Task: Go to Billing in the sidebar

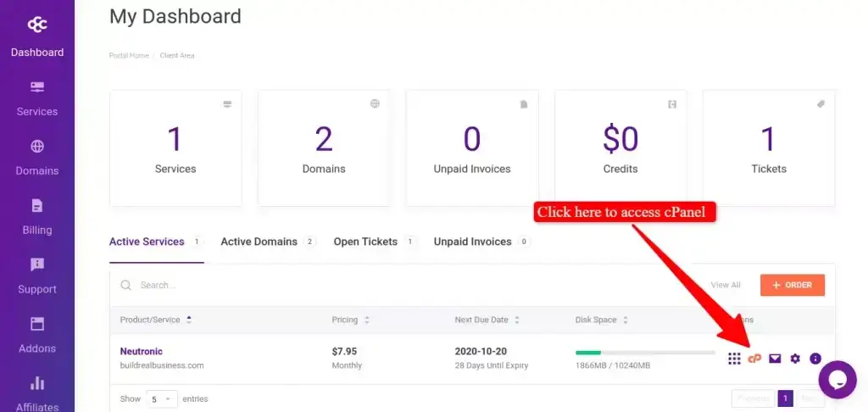Action: click(x=37, y=218)
